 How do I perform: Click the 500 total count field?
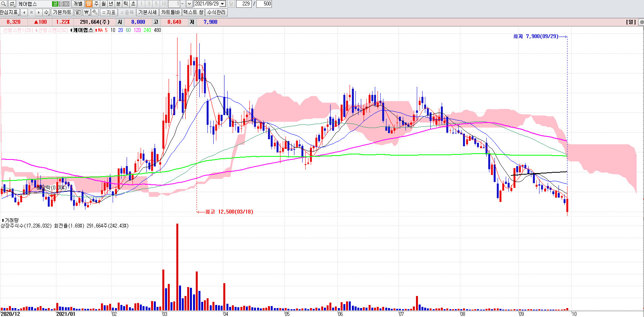point(265,4)
